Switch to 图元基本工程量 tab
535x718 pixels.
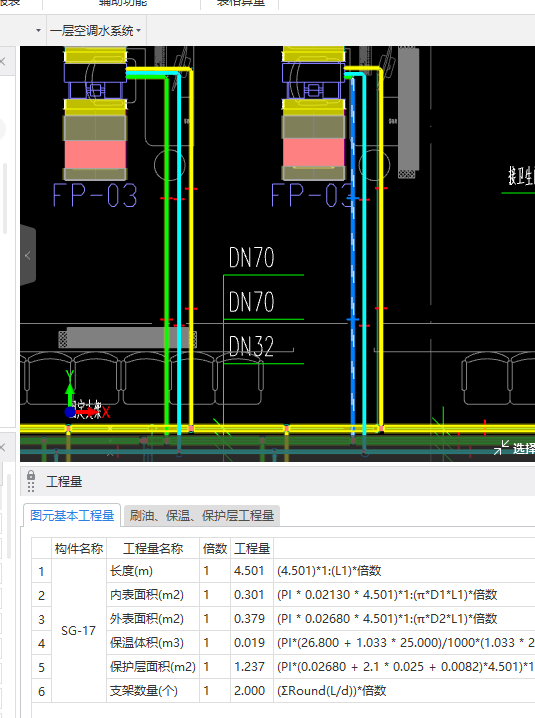point(72,516)
